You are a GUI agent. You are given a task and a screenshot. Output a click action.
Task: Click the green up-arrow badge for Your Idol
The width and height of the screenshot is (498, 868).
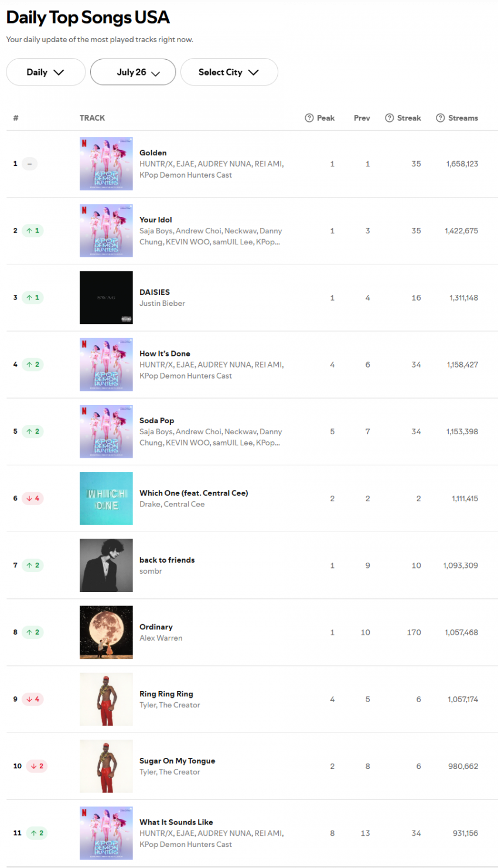(33, 231)
